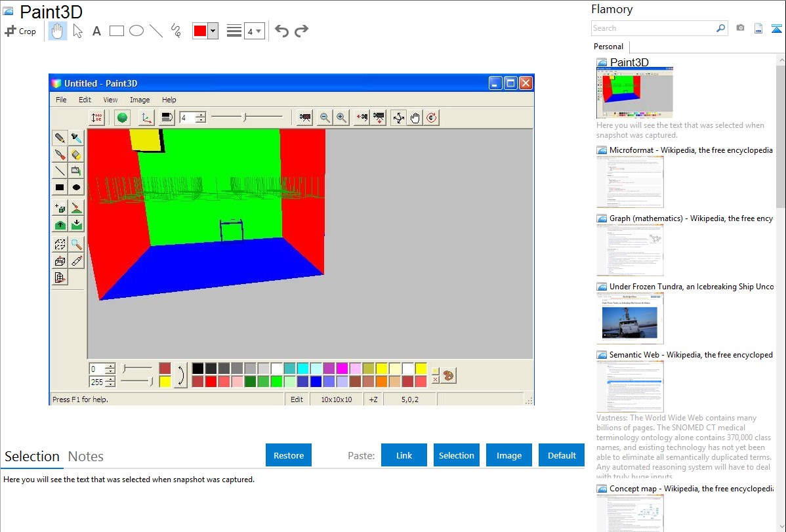This screenshot has width=786, height=532.
Task: Click the Default paste button
Action: point(562,455)
